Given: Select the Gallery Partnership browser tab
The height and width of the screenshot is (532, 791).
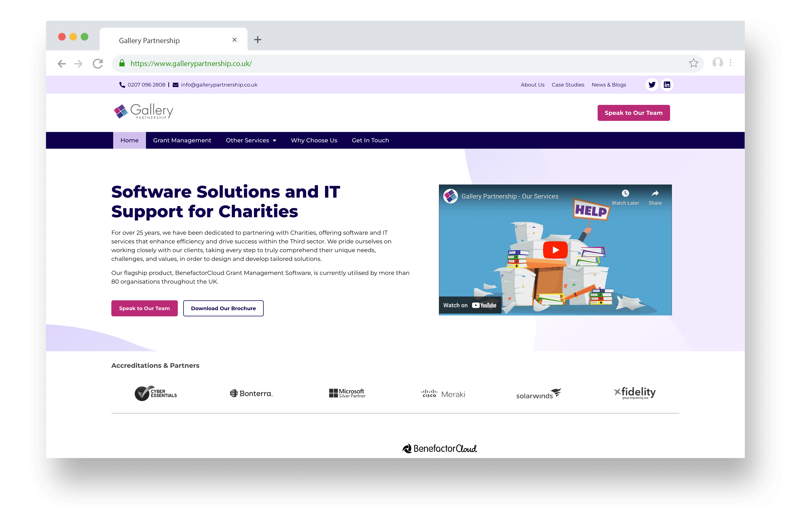Looking at the screenshot, I should point(174,40).
